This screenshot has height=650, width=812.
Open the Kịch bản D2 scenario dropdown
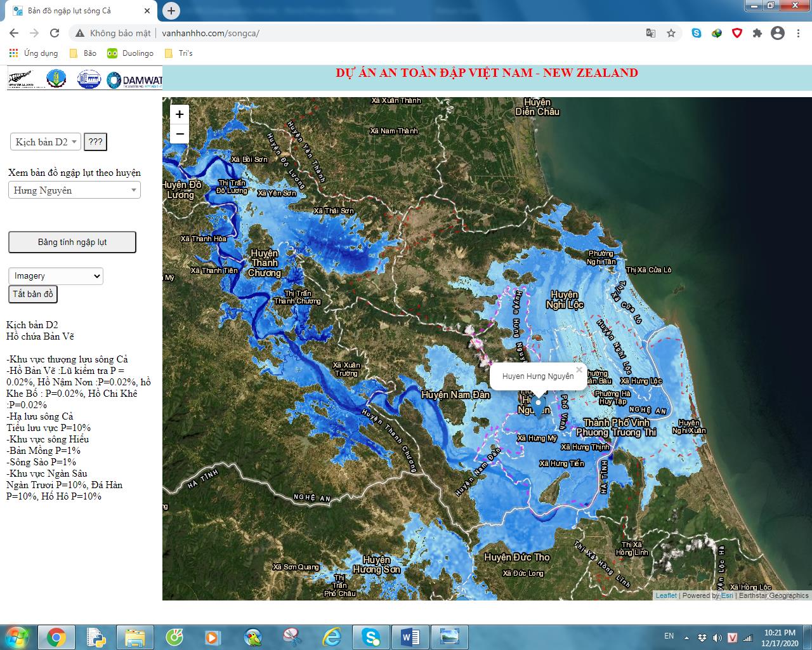(46, 142)
